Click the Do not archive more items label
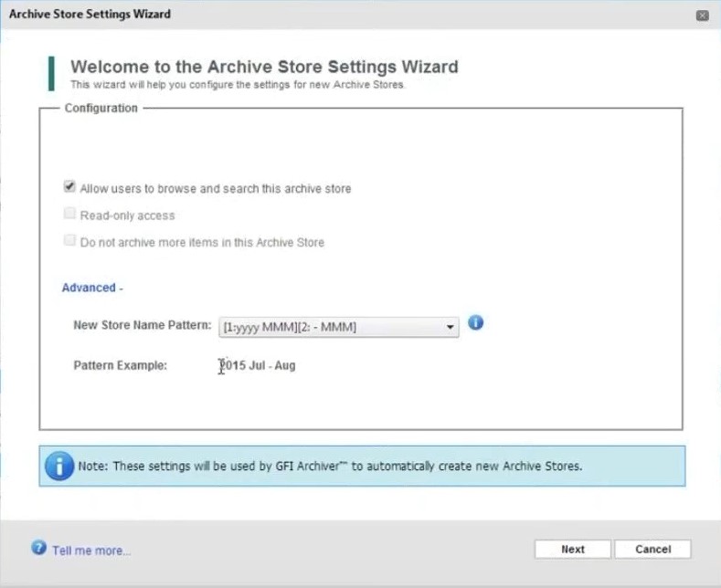 202,242
